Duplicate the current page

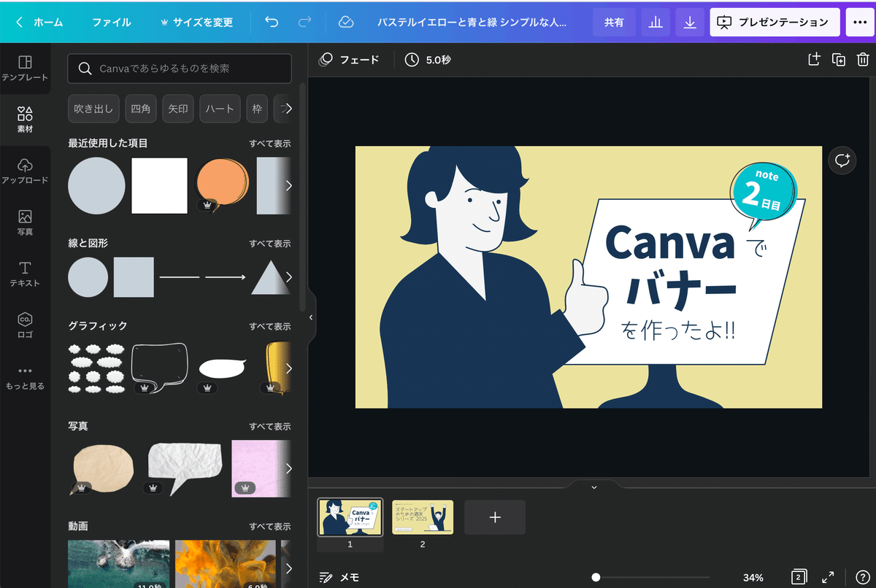click(x=839, y=60)
